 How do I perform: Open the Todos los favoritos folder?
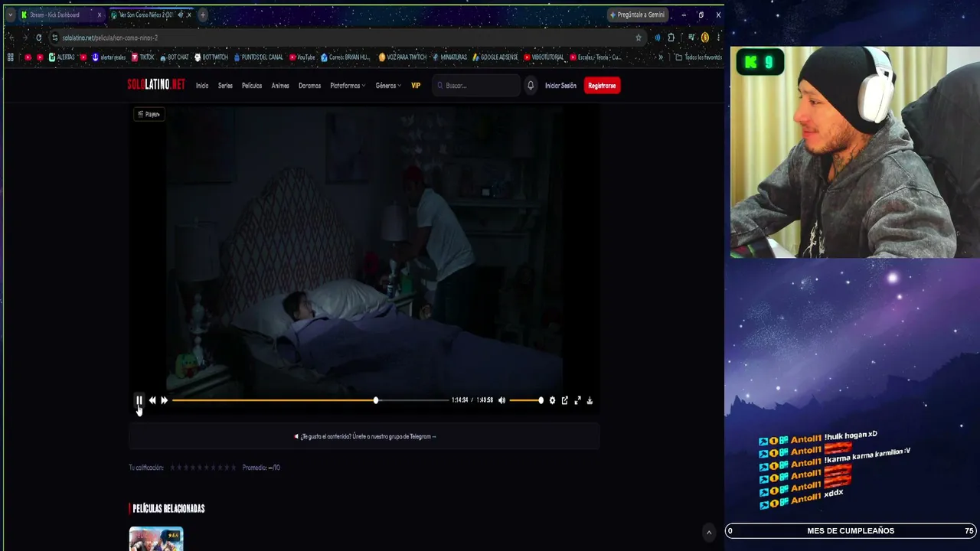click(x=698, y=57)
